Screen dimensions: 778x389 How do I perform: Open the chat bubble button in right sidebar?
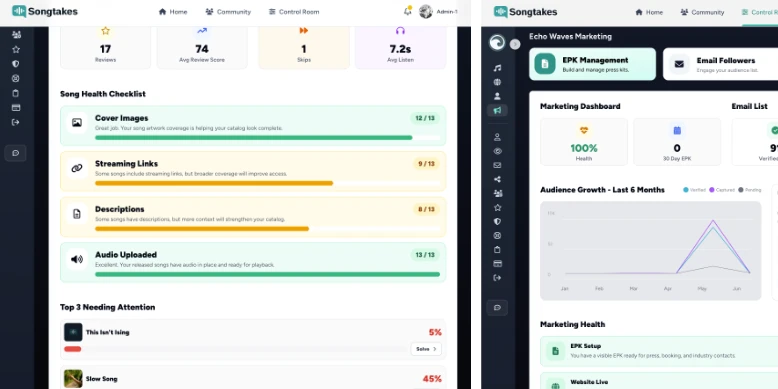[497, 308]
